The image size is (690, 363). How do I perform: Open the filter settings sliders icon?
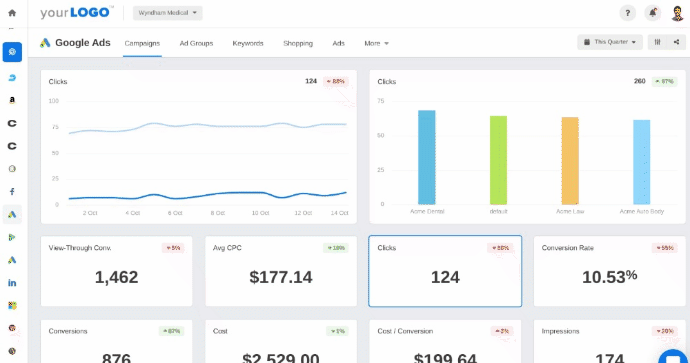click(657, 42)
